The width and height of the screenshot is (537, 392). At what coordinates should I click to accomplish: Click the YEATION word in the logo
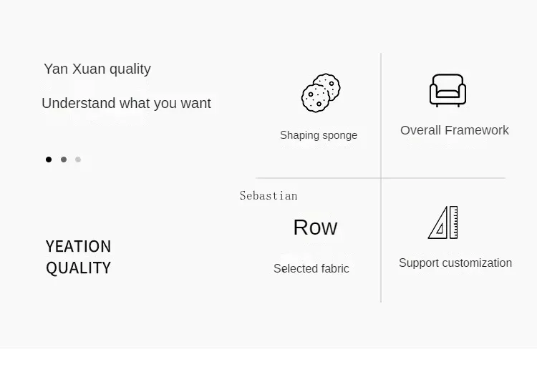pos(78,246)
